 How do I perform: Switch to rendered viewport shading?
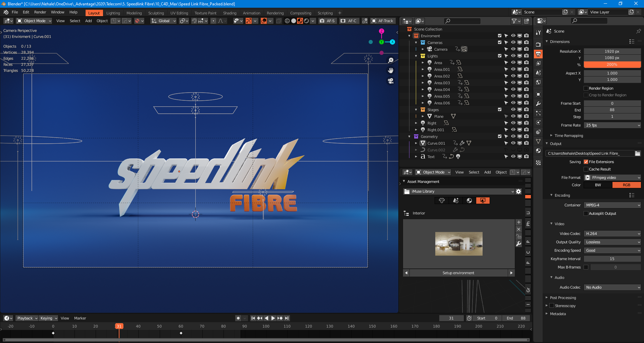306,21
